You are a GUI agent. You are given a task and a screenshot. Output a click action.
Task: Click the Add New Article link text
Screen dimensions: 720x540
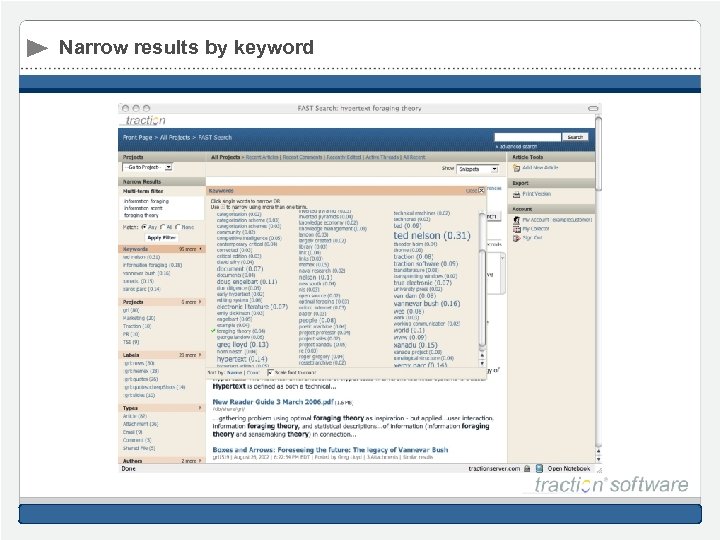coord(540,168)
